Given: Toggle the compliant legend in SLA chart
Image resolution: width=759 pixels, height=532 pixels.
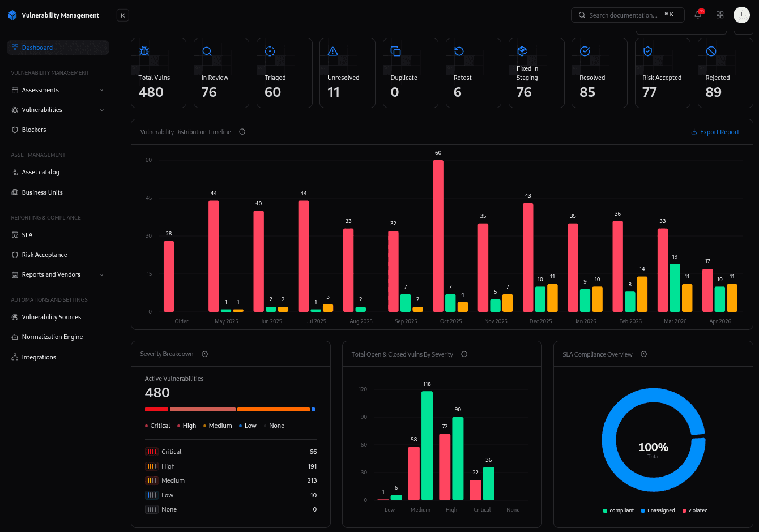Looking at the screenshot, I should click(619, 510).
